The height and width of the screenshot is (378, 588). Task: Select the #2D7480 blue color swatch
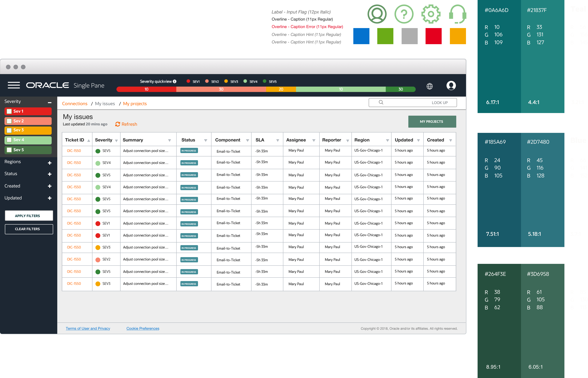pos(542,190)
